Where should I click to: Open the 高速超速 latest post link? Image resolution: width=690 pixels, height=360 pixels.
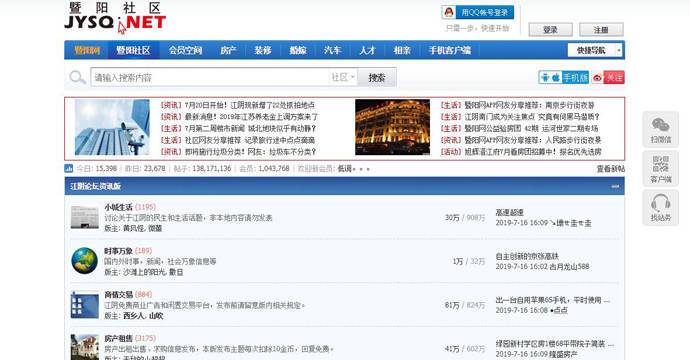pyautogui.click(x=510, y=212)
